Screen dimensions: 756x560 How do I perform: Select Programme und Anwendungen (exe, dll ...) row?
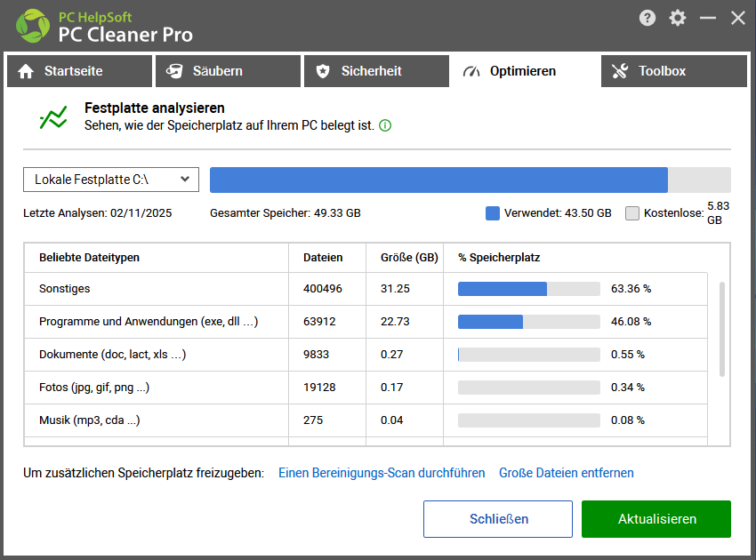366,322
